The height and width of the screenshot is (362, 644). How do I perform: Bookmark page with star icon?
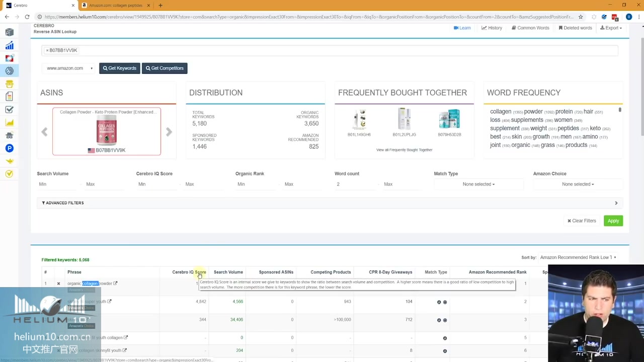[581, 17]
